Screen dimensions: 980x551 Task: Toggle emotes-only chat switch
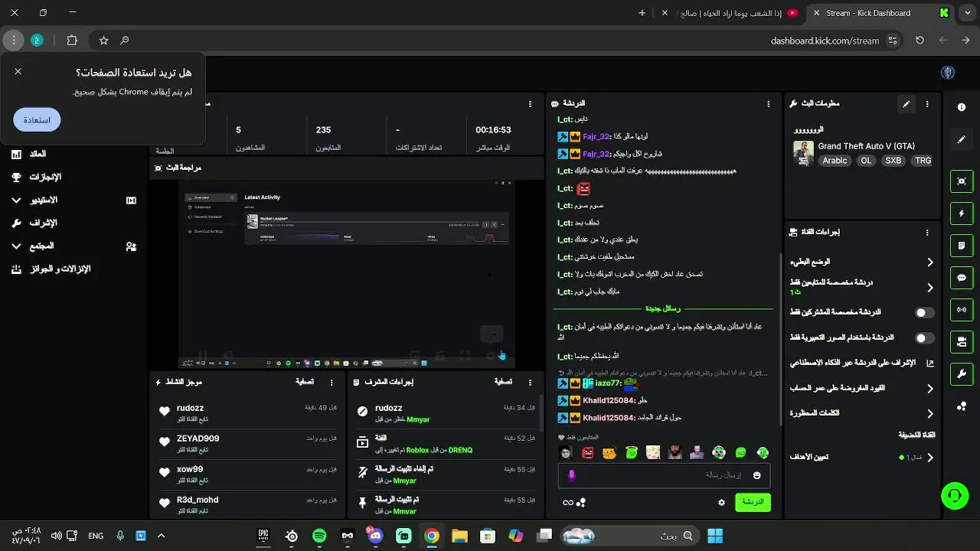pos(925,337)
